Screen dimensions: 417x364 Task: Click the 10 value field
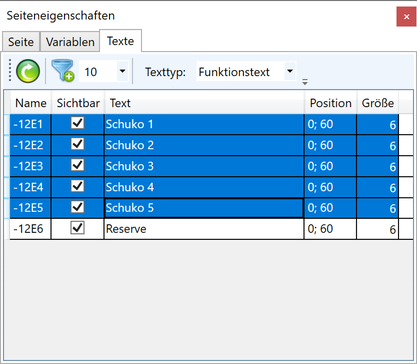(98, 72)
